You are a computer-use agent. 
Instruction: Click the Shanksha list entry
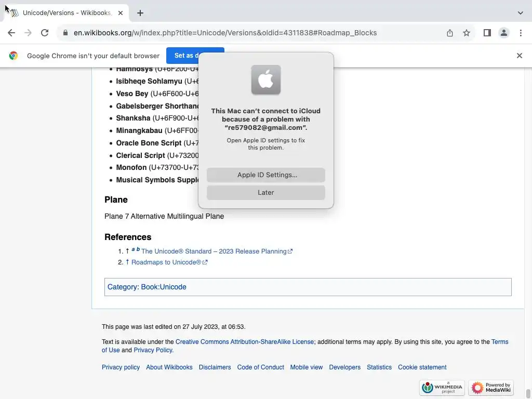133,118
